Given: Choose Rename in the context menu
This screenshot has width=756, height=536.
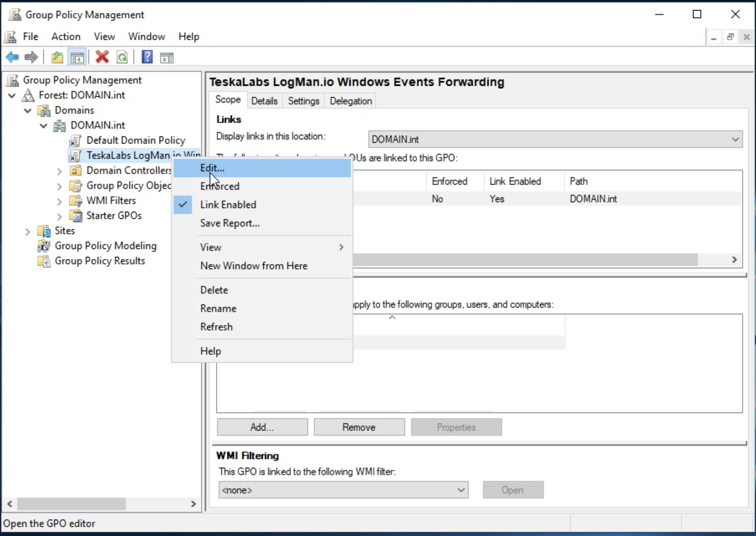Looking at the screenshot, I should click(x=262, y=308).
